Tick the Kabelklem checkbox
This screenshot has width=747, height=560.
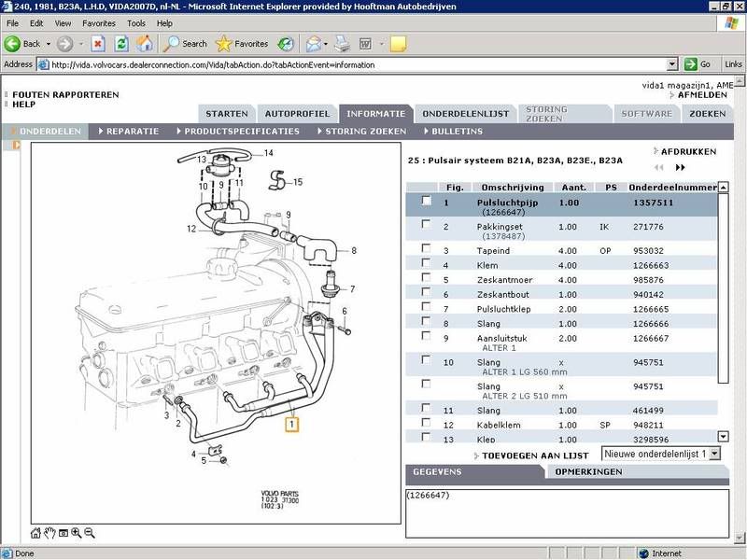427,423
